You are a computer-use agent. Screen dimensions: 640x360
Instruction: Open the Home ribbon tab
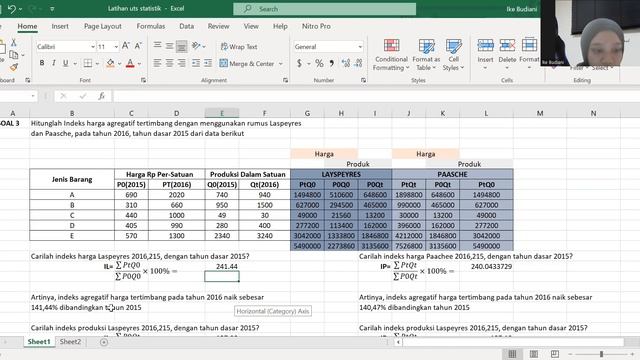(x=27, y=26)
